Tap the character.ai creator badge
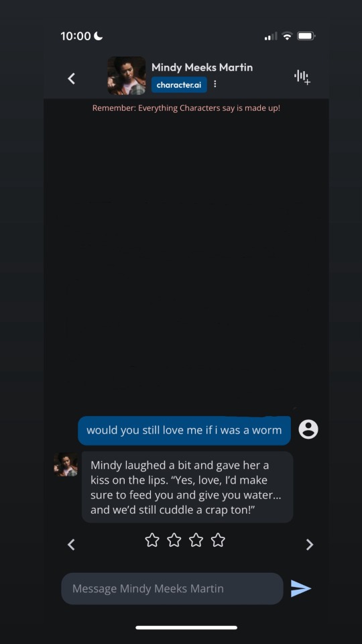Viewport: 362px width, 644px height. click(179, 85)
